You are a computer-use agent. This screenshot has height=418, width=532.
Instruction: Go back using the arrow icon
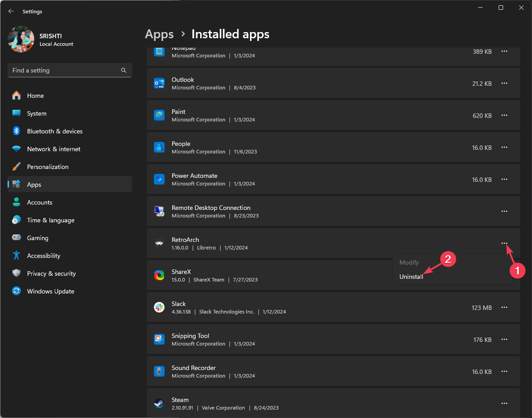11,11
